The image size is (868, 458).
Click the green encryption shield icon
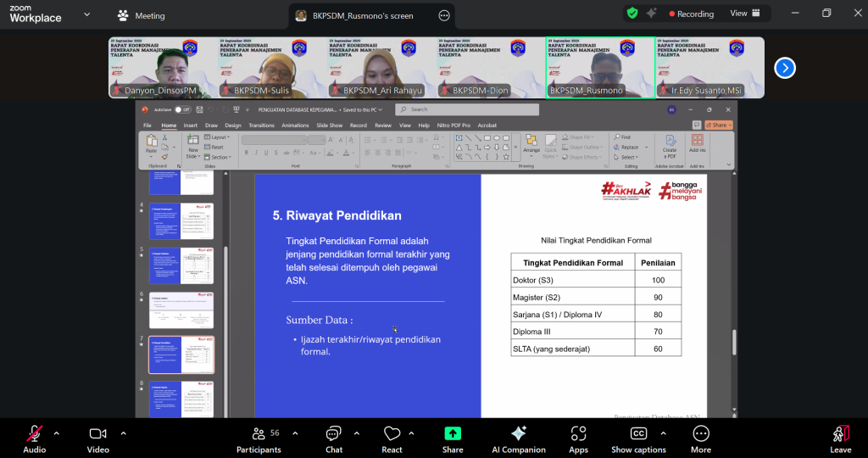632,14
